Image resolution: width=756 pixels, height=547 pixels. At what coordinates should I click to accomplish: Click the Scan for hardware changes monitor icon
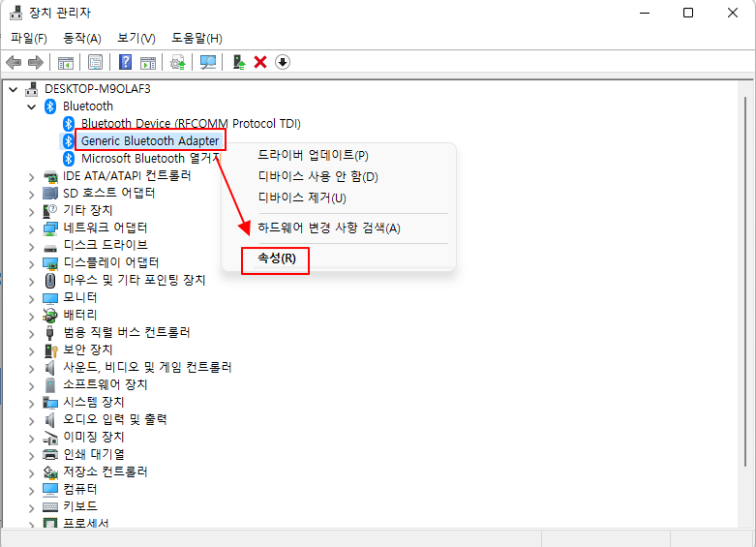tap(208, 62)
